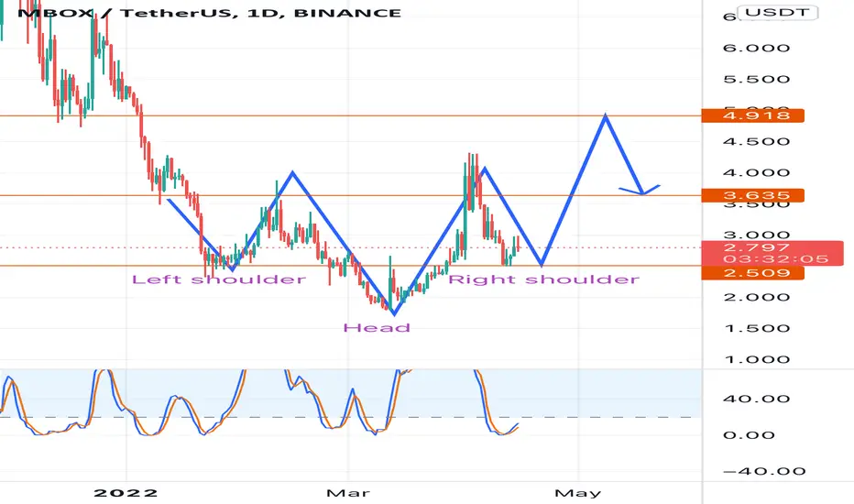854x504 pixels.
Task: Select the 3.635 price level label
Action: (752, 195)
